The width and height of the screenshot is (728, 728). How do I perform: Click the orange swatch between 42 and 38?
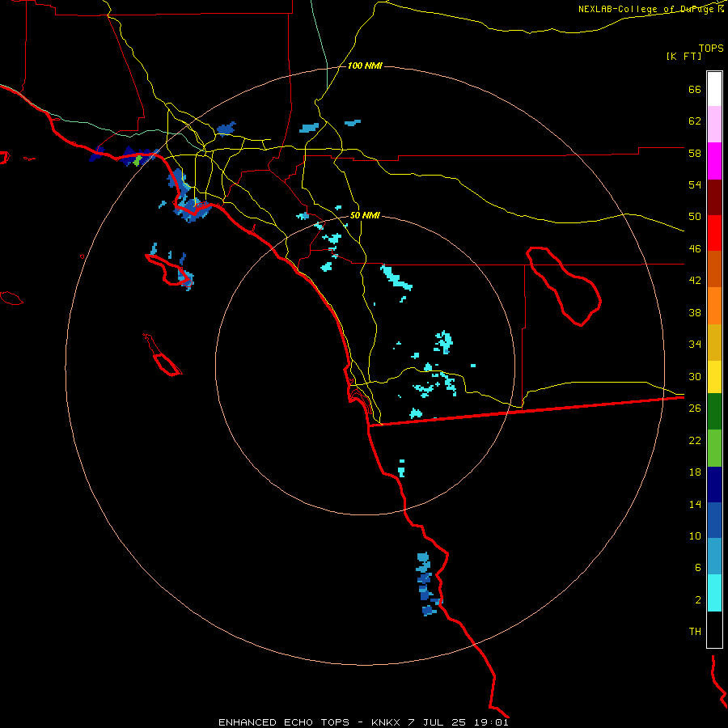[x=714, y=306]
